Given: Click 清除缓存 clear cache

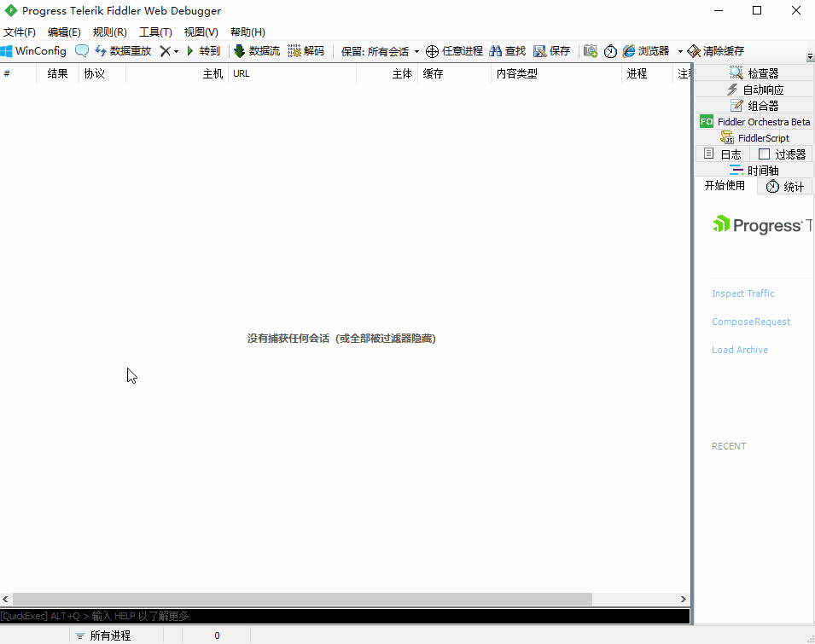Looking at the screenshot, I should 716,51.
